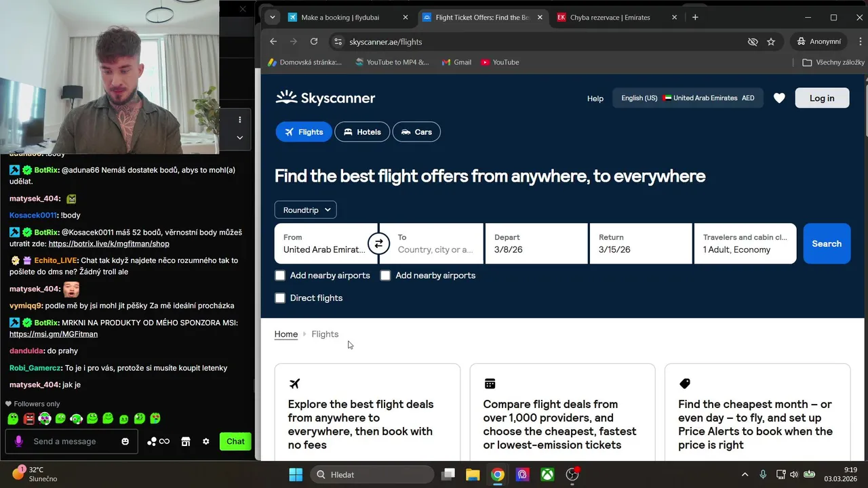
Task: Open YouTube bookmark
Action: pyautogui.click(x=500, y=62)
